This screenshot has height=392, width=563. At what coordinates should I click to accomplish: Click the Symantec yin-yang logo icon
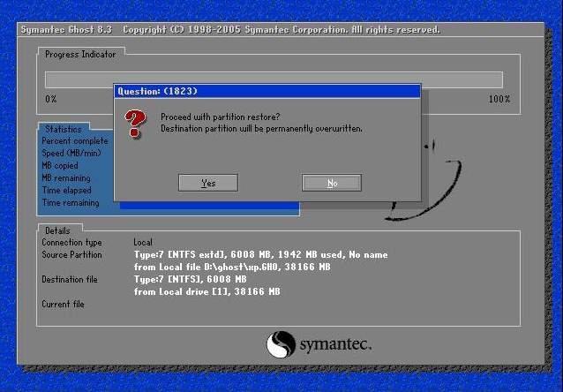coord(281,343)
